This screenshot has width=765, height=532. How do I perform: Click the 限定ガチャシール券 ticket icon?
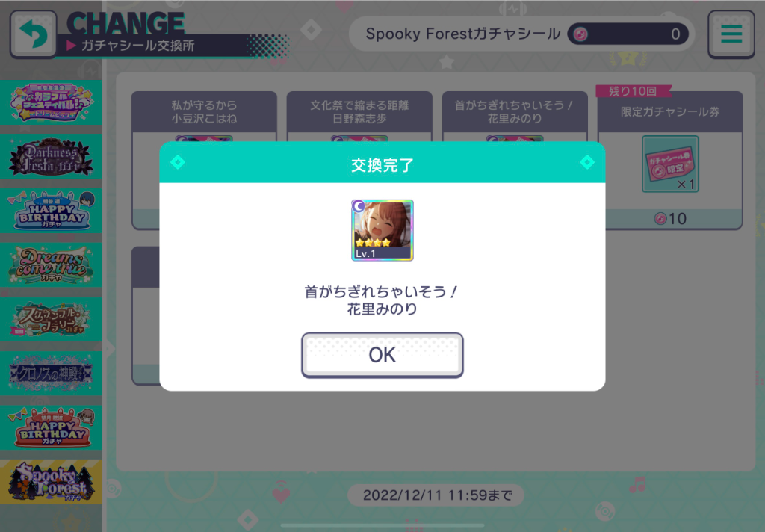point(670,164)
